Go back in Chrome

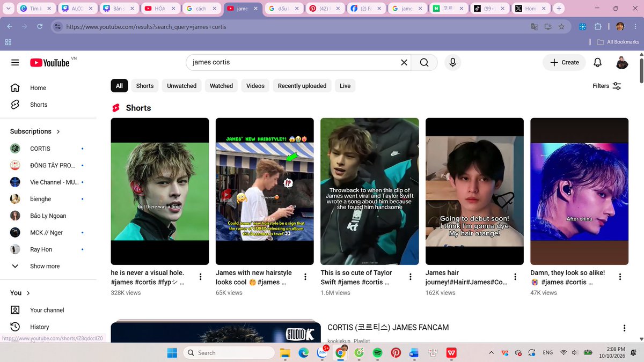10,26
